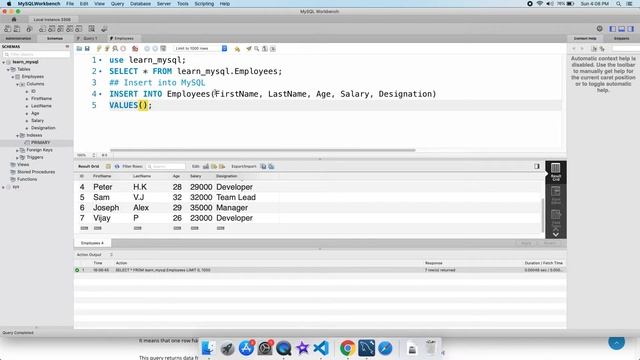
Task: Expand the Foreign Keys node
Action: 18,150
